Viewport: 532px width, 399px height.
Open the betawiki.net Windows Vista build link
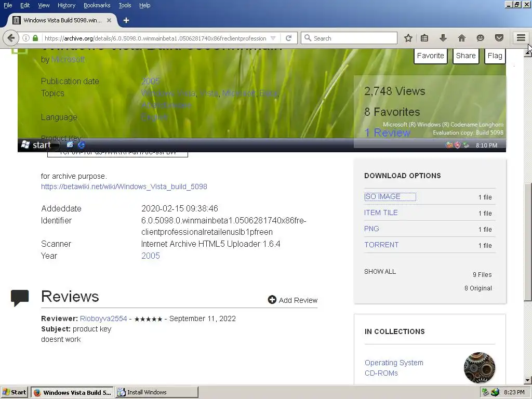point(124,187)
